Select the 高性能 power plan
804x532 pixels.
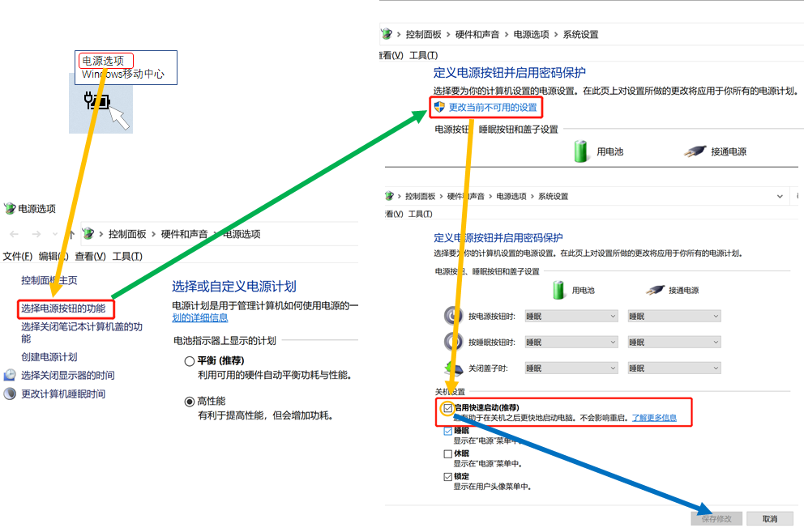[x=189, y=402]
